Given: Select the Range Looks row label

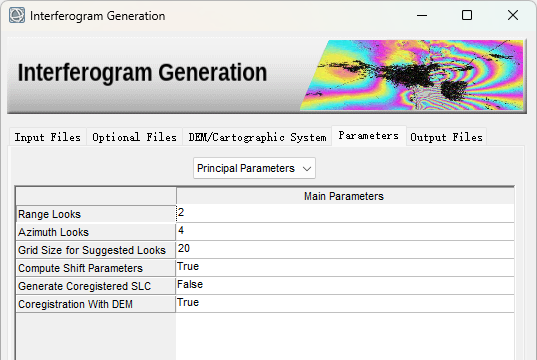Looking at the screenshot, I should point(96,214).
